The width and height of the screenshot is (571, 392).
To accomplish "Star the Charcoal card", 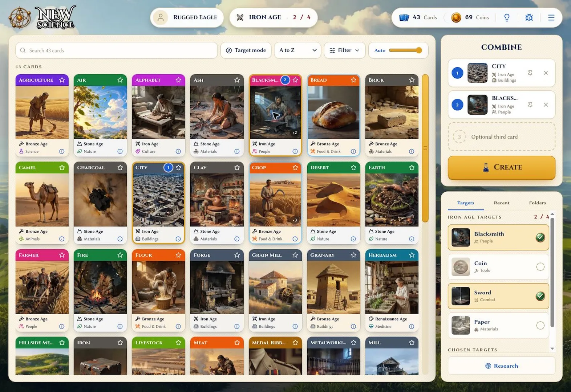I will click(x=120, y=167).
